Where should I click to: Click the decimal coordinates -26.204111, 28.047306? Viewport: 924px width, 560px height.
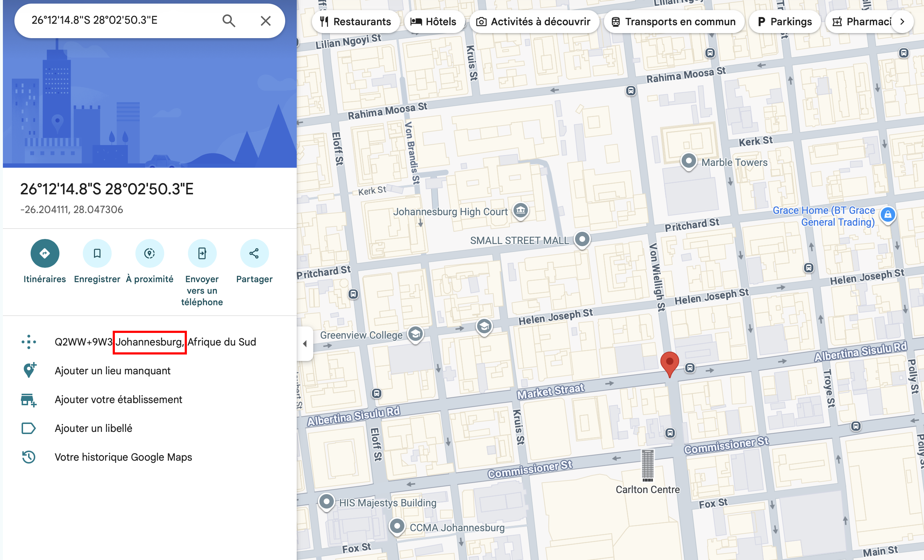72,209
